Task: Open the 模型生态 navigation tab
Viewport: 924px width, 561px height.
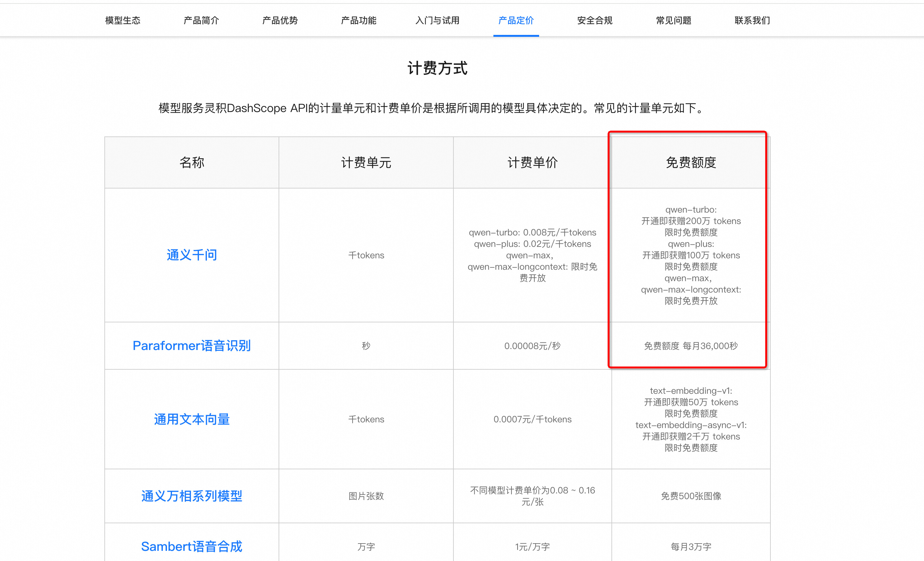Action: coord(122,21)
